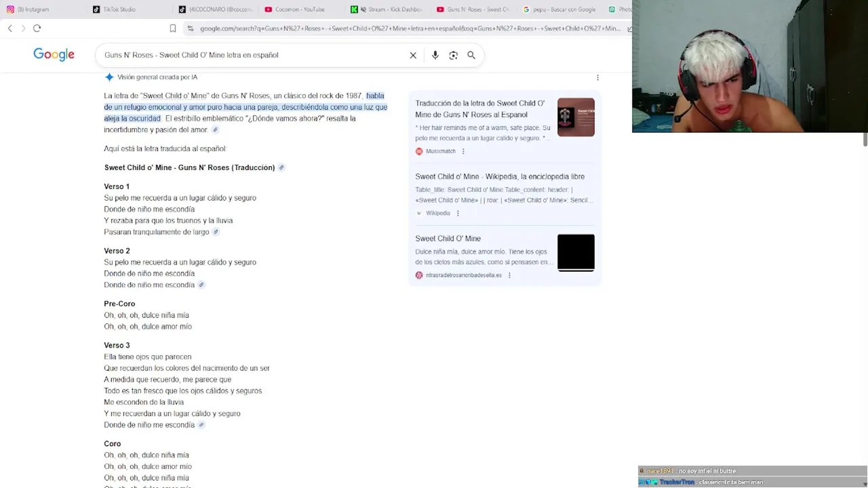Viewport: 868px width, 488px height.
Task: Click the browser forward arrow
Action: coord(23,28)
